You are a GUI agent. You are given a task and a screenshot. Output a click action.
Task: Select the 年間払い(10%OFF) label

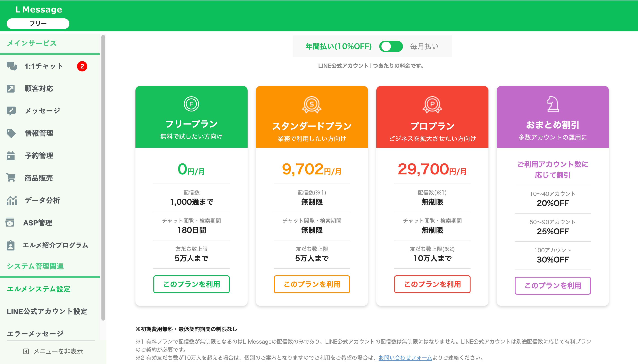(x=338, y=46)
